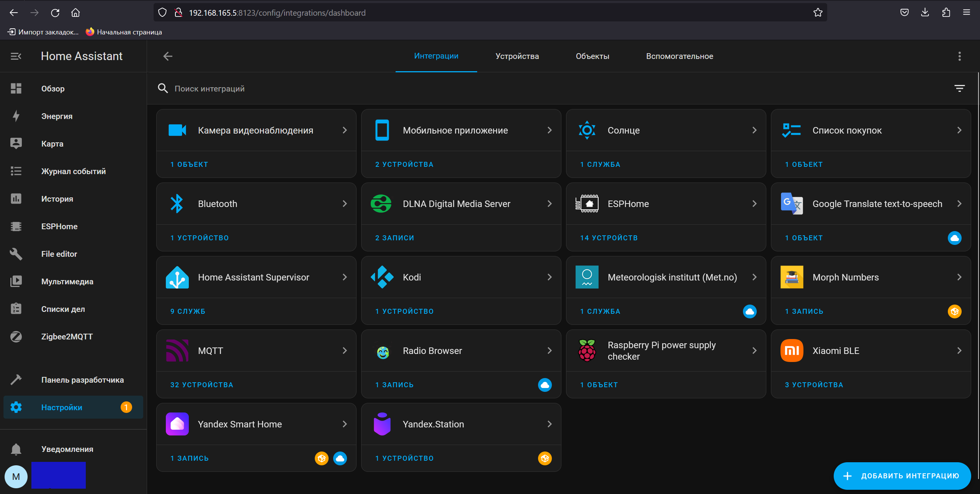
Task: Collapse the sidebar with the menu icon
Action: (16, 56)
